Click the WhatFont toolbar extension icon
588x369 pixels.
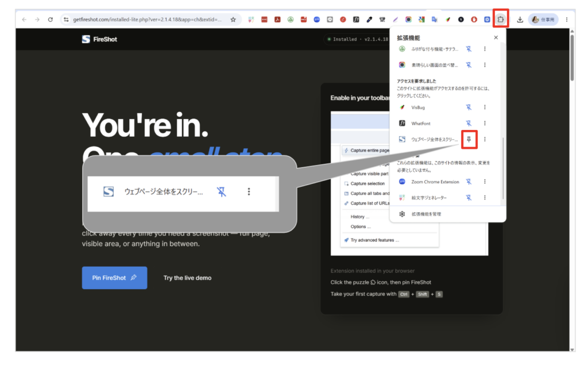356,20
